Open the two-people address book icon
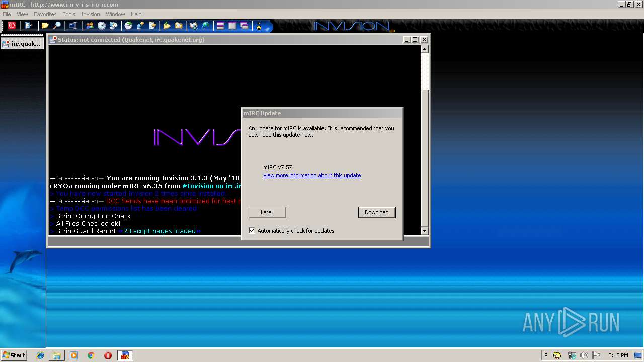The height and width of the screenshot is (362, 644). [90, 26]
